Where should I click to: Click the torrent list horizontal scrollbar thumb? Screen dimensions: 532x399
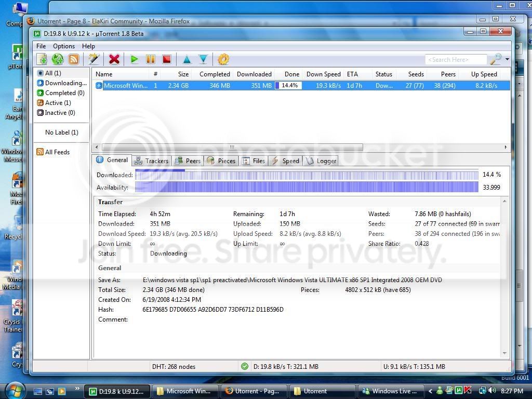[x=232, y=147]
